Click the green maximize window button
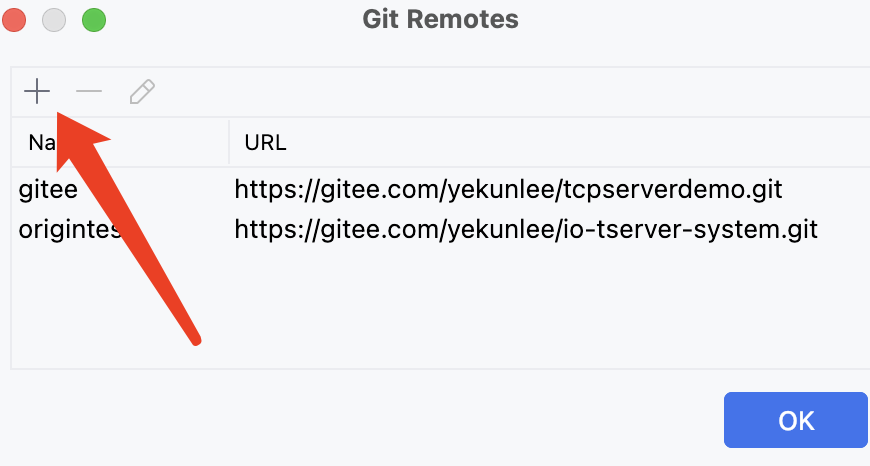870x466 pixels. click(x=93, y=19)
